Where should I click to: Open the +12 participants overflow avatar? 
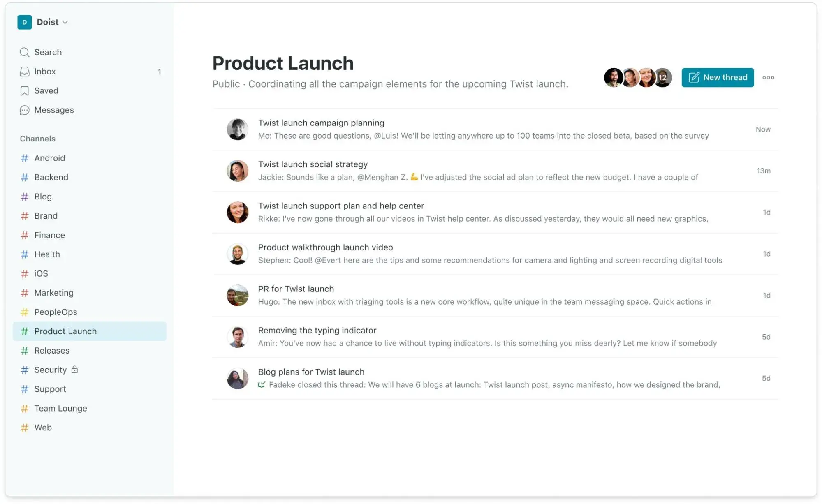[662, 77]
